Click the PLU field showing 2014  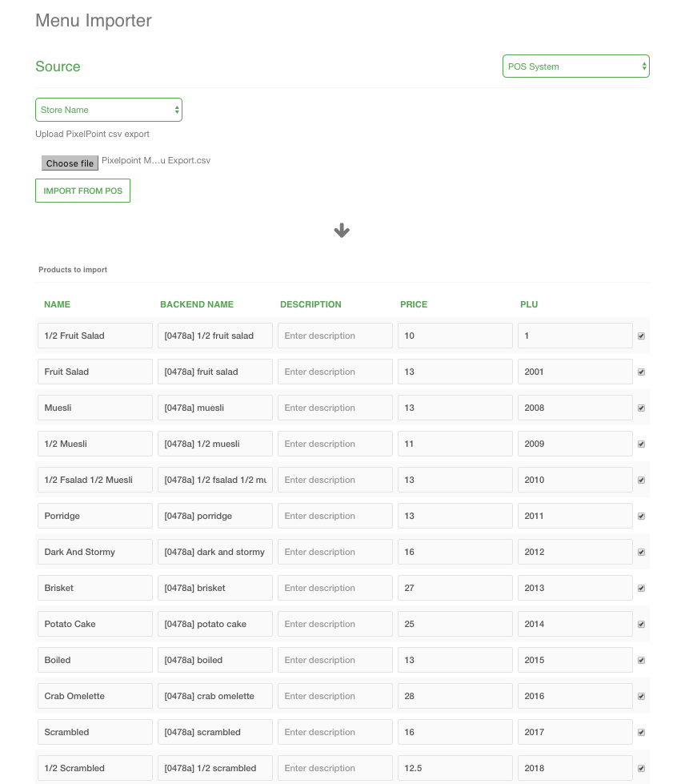575,624
